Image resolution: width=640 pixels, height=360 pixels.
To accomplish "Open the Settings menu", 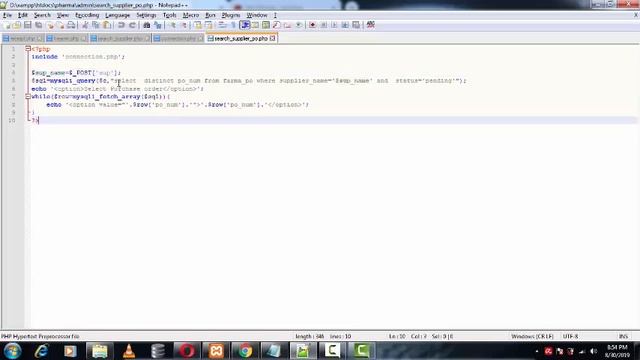I will pos(146,15).
